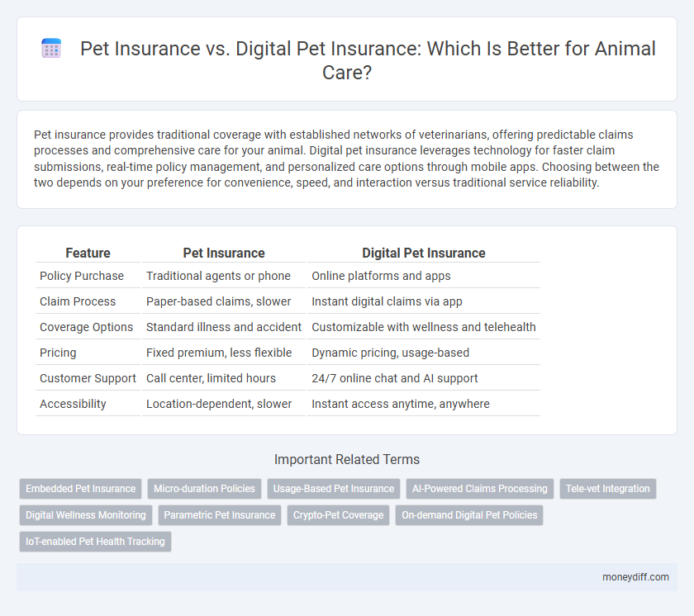Click the 'Claim Process' row label

point(78,301)
